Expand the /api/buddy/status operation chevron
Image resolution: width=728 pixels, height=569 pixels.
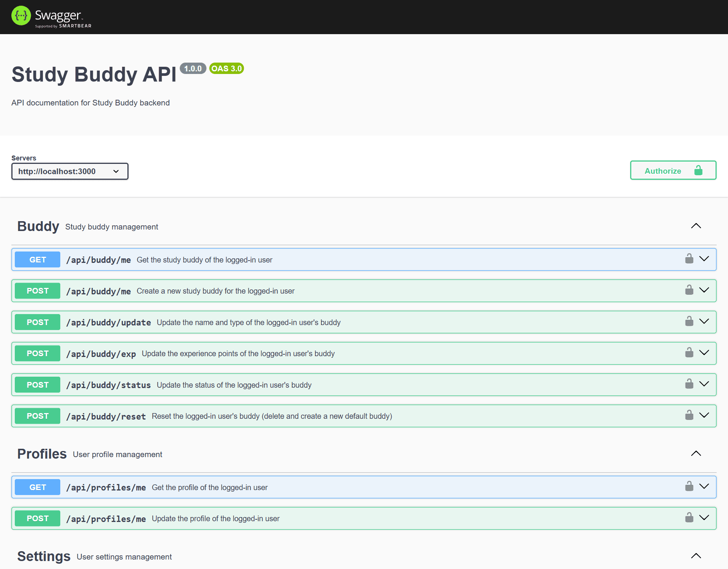click(704, 384)
